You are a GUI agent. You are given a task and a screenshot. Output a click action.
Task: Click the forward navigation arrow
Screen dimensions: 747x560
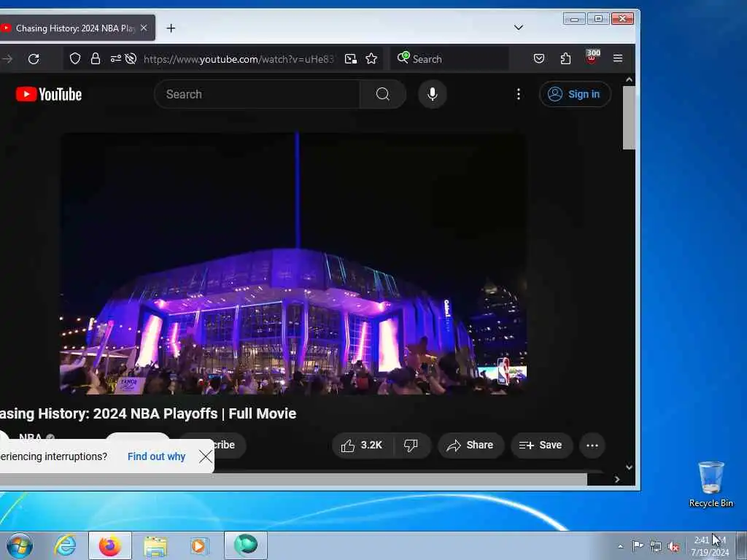pyautogui.click(x=7, y=59)
